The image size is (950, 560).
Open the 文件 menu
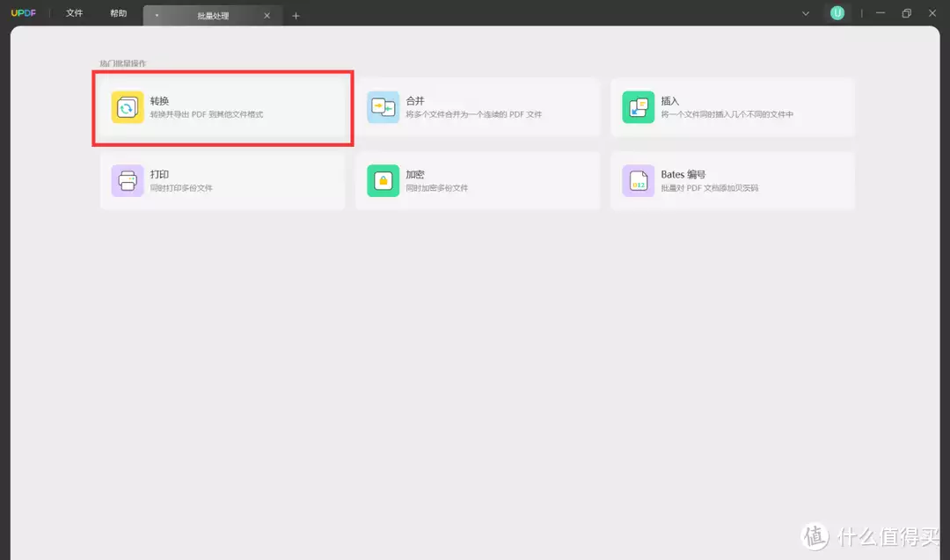[74, 12]
